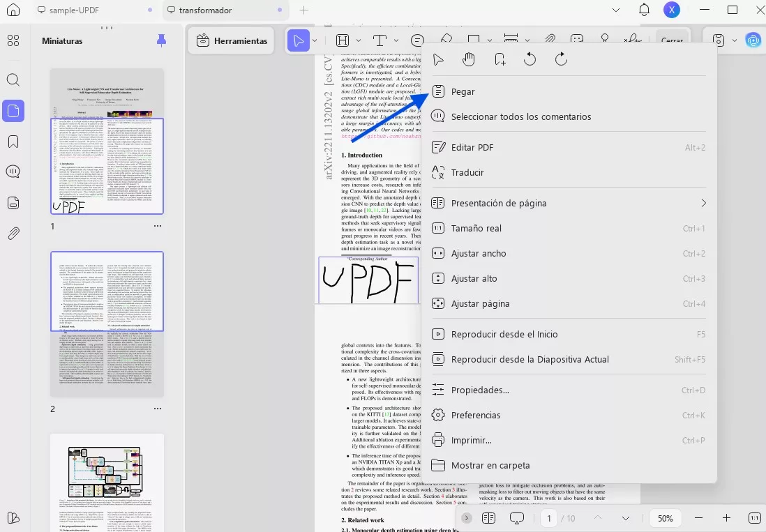766x532 pixels.
Task: Open Propiedades... from context menu
Action: coord(569,390)
